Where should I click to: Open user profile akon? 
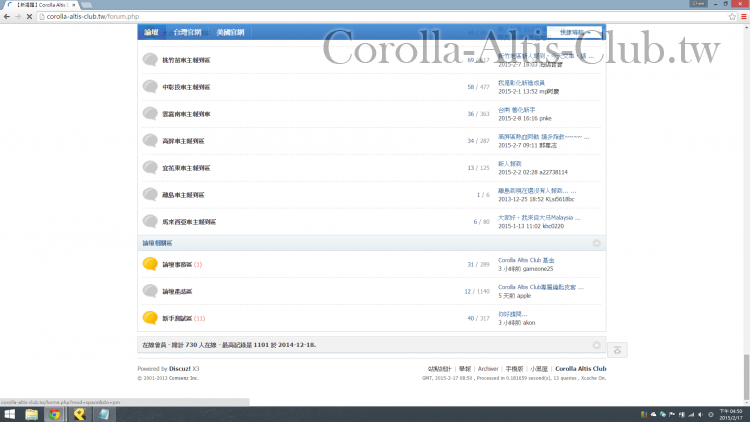click(529, 323)
